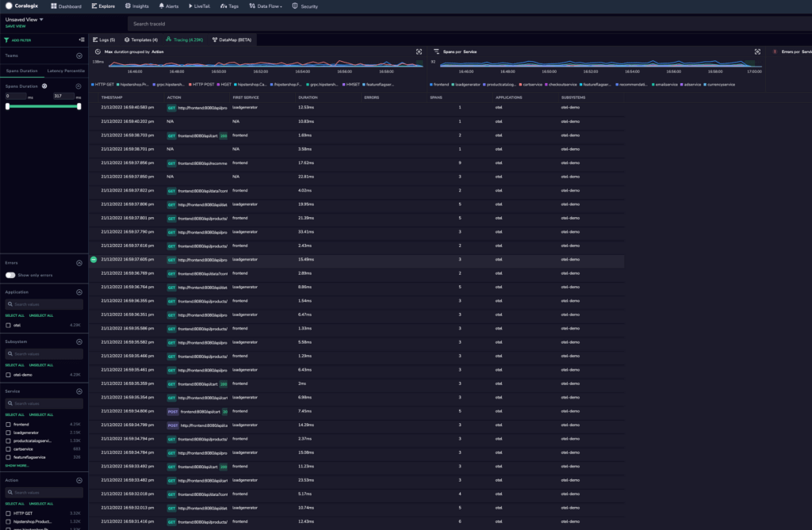
Task: Click the Subsystem search magnifier icon
Action: coord(10,354)
